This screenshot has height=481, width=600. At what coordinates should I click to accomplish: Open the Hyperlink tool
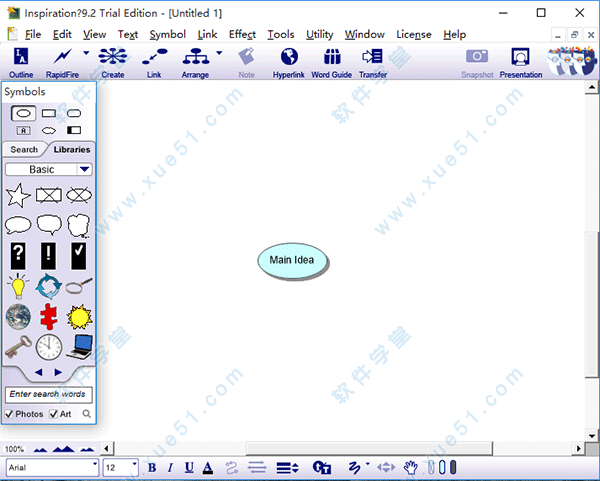pyautogui.click(x=289, y=60)
